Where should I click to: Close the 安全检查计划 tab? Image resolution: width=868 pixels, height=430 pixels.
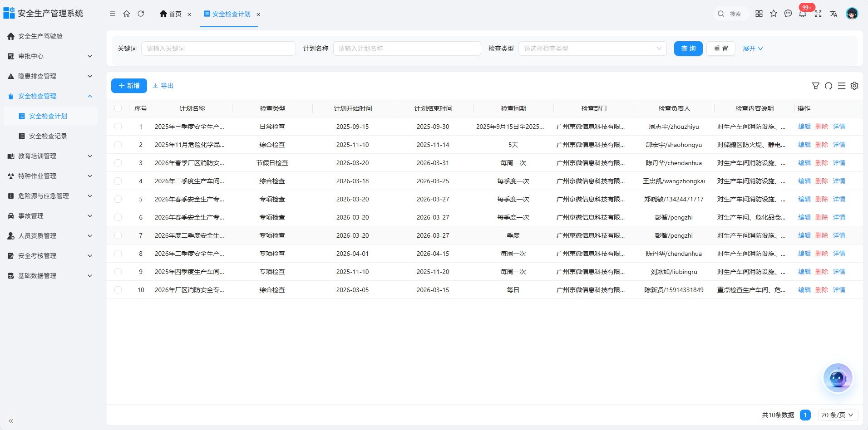(x=258, y=15)
